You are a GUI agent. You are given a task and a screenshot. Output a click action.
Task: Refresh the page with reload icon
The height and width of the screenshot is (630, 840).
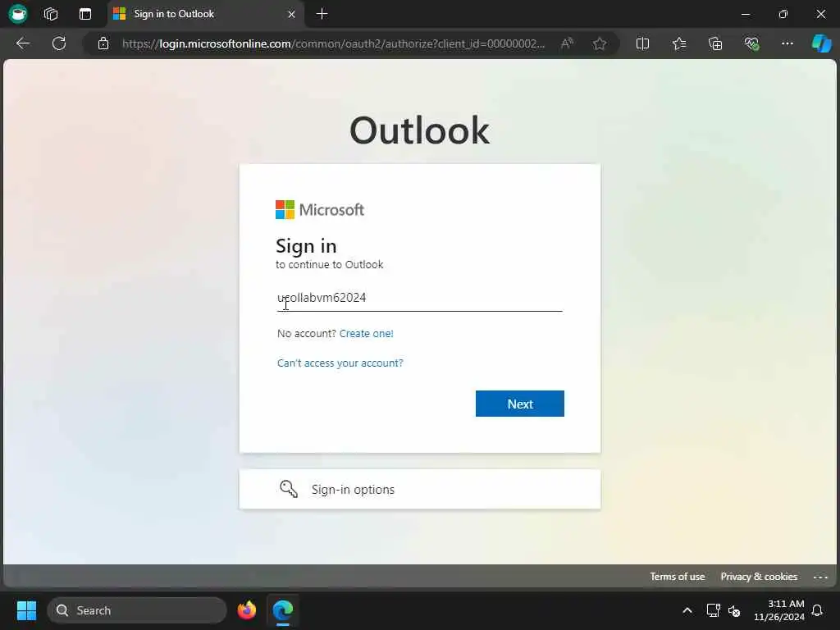59,43
